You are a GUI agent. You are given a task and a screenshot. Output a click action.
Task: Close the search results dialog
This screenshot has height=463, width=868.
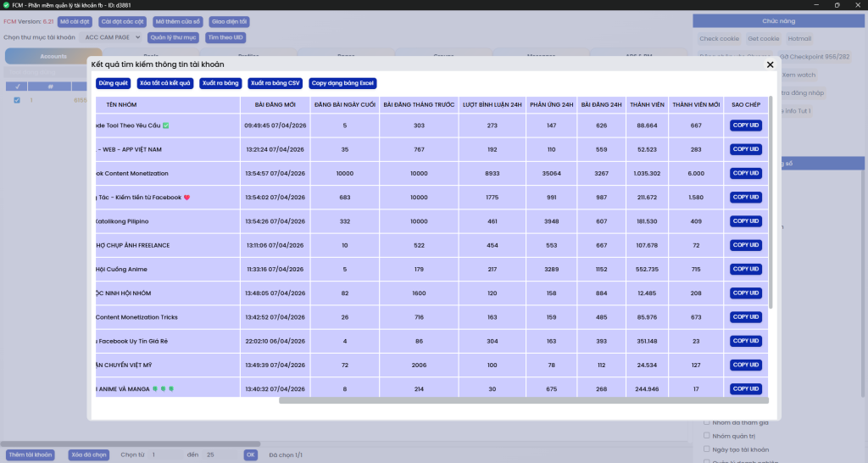(770, 64)
